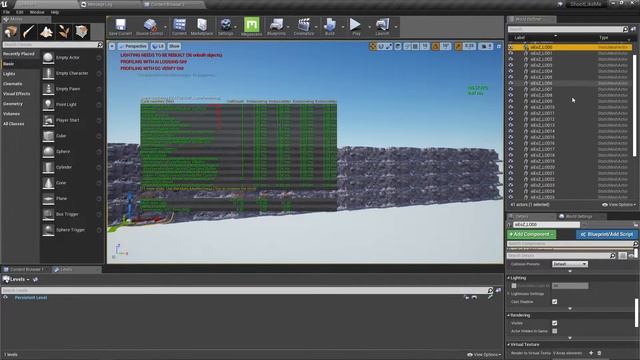The width and height of the screenshot is (640, 360).
Task: Toggle Persistent Level visibility eye
Action: coord(5,298)
